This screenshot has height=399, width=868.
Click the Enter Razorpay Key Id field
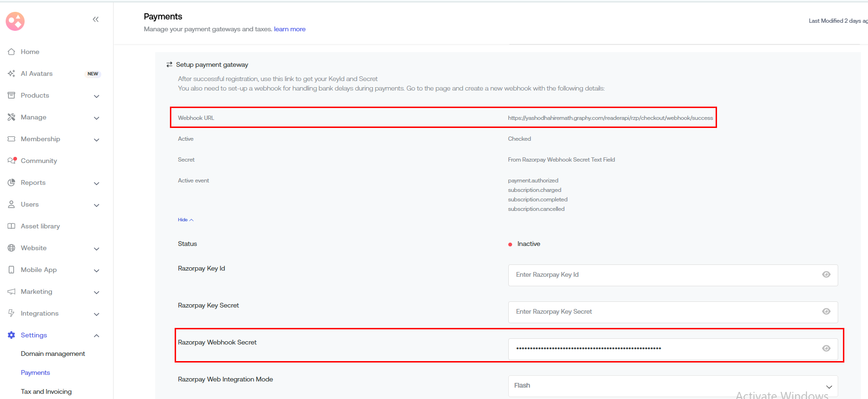663,275
